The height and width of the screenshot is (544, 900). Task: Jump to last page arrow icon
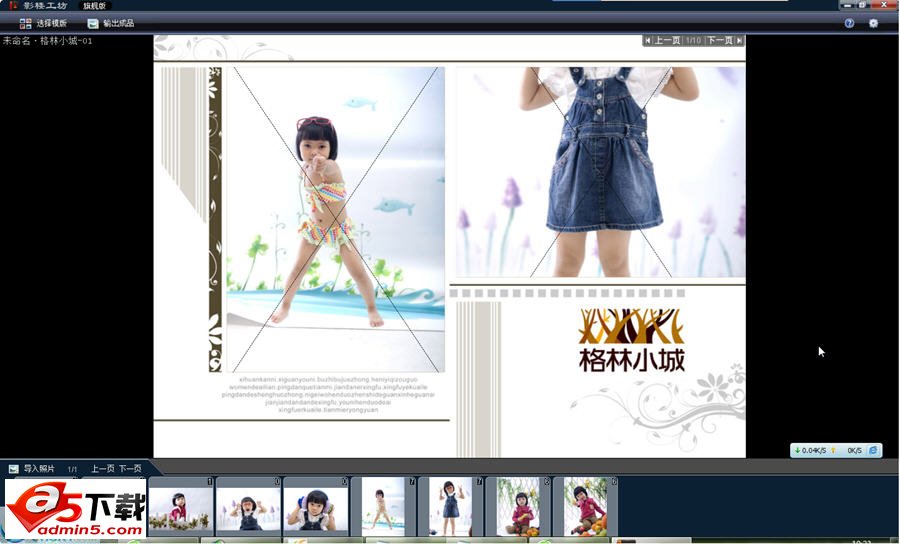[x=740, y=41]
